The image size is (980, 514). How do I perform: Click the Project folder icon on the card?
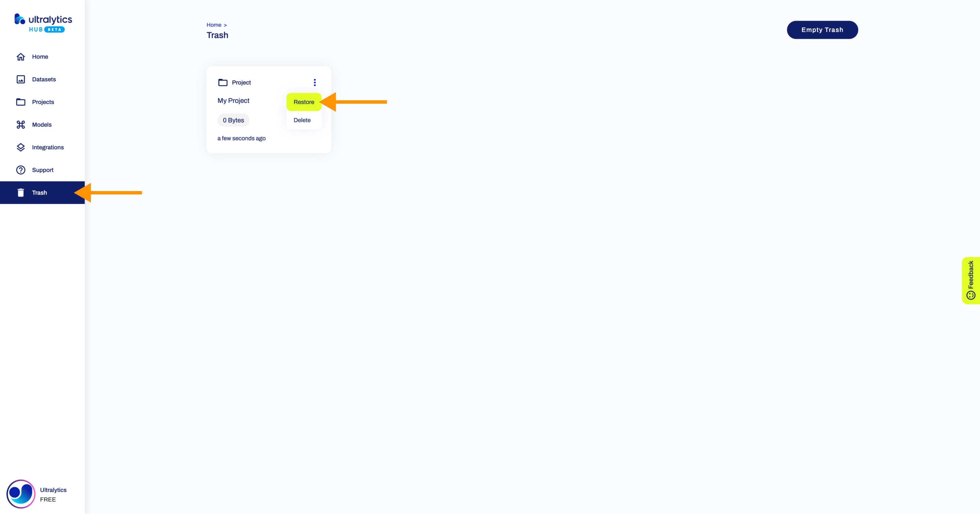222,82
